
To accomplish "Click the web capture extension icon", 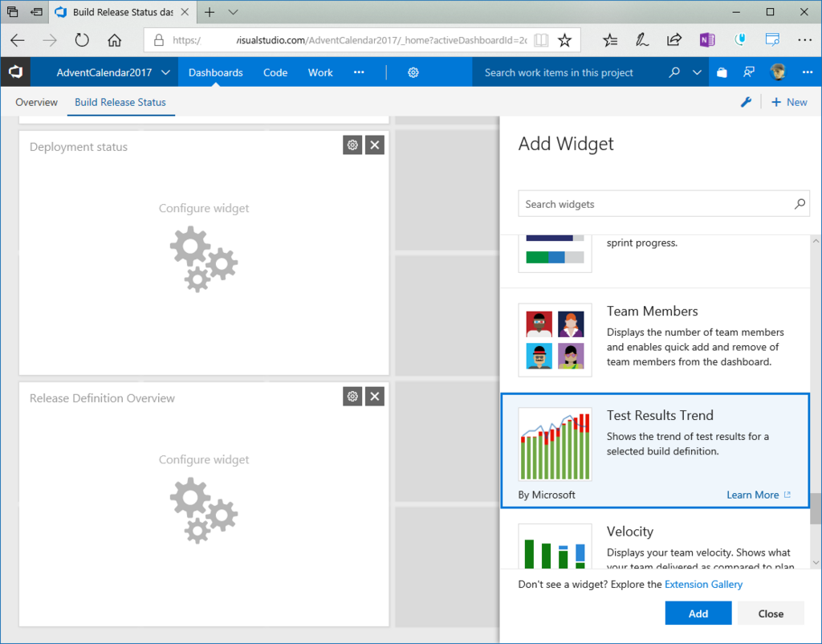I will 772,40.
